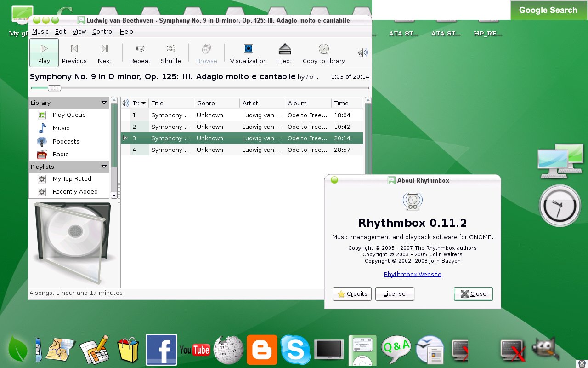Image resolution: width=588 pixels, height=368 pixels.
Task: Open the Rhythmbox Website link
Action: [413, 274]
